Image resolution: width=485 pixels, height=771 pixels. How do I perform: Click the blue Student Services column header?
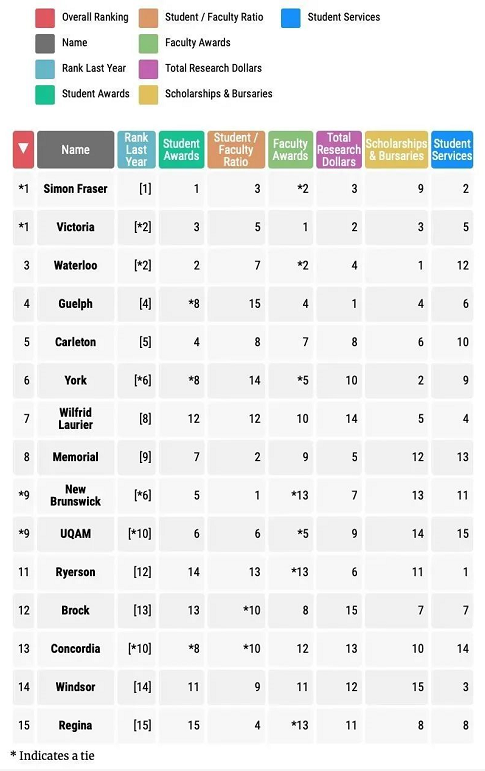click(x=452, y=149)
